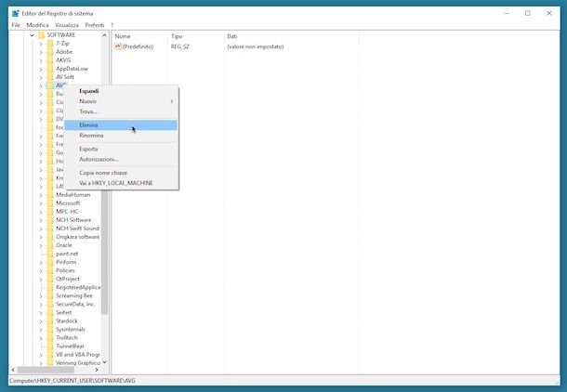
Task: Choose Espandi in the context menu
Action: coord(121,91)
